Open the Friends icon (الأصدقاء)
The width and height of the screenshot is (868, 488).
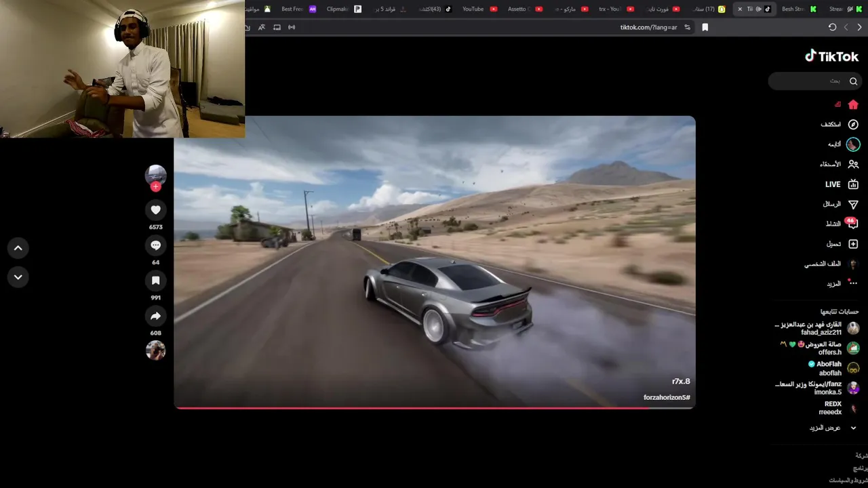[x=853, y=164]
